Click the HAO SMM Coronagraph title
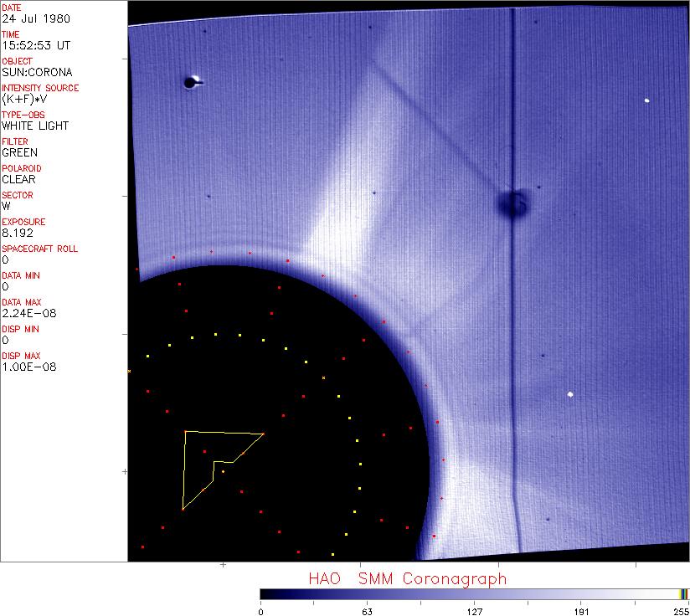Screen dimensions: 690x616 407,579
